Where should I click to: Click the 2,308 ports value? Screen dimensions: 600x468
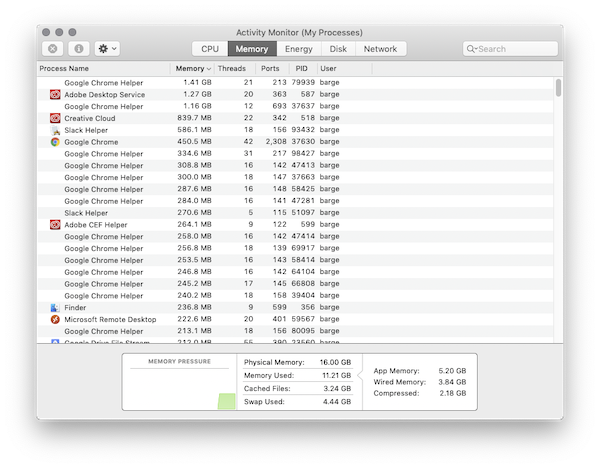pyautogui.click(x=276, y=142)
